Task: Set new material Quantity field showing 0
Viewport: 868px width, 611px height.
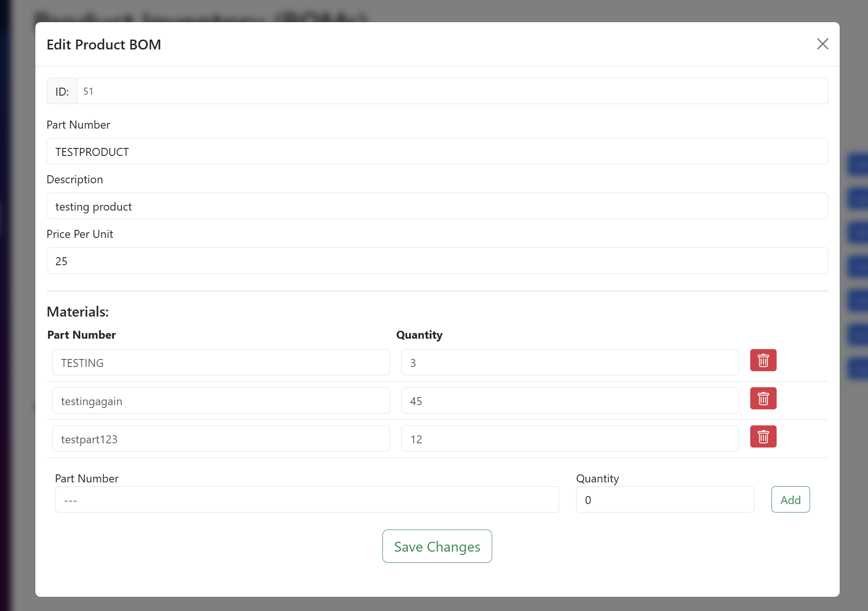Action: pos(665,499)
